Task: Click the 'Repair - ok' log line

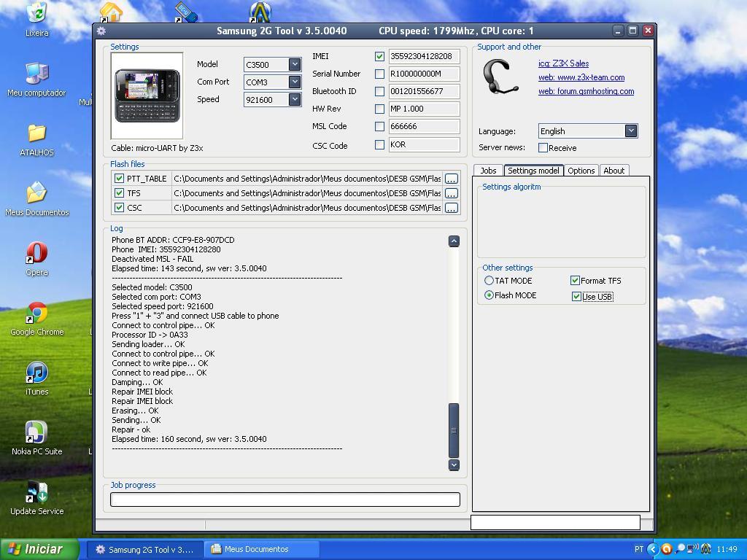Action: (x=131, y=429)
